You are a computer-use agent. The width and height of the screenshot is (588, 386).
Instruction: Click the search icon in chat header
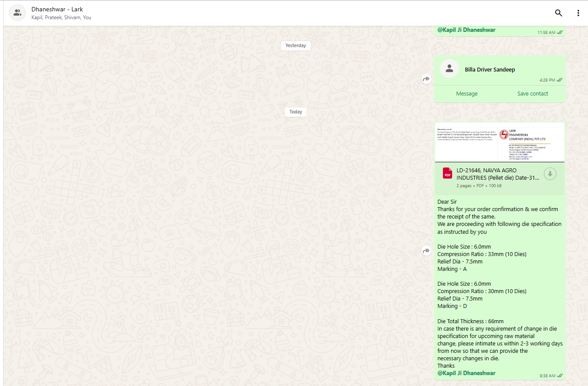(x=558, y=13)
